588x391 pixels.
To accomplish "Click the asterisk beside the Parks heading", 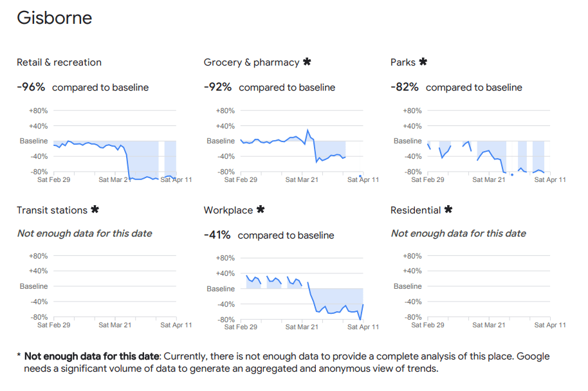I will point(423,62).
